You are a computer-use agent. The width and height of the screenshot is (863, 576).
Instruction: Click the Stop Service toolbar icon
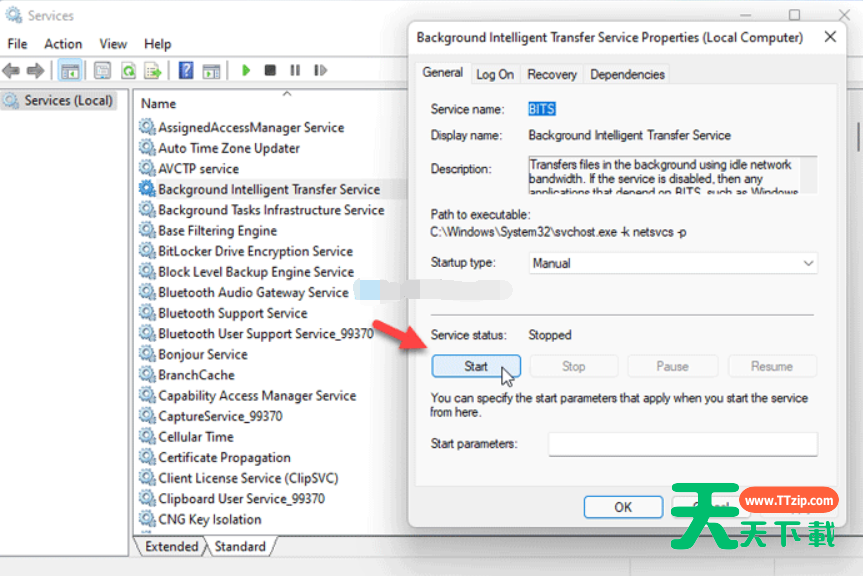(270, 70)
